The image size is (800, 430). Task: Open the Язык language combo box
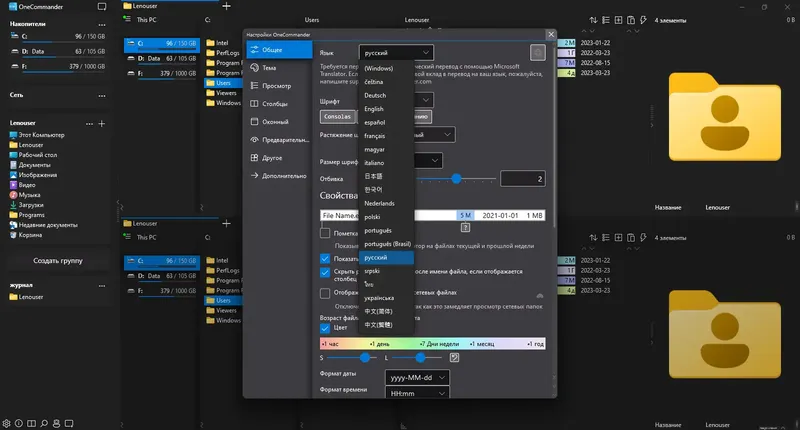pos(396,53)
